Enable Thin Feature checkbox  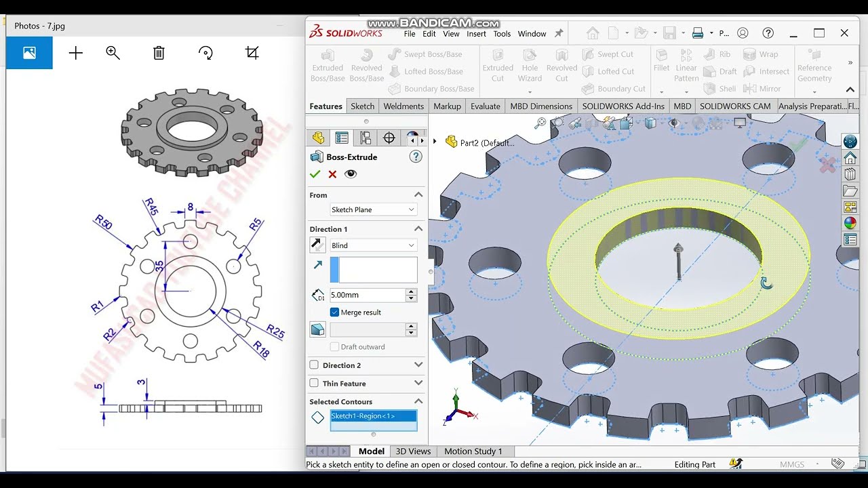click(314, 384)
